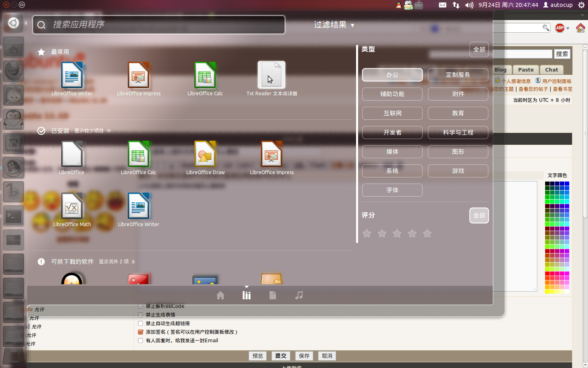The height and width of the screenshot is (368, 588).
Task: Launch Txt Reader 文本阅读器
Action: tap(272, 76)
